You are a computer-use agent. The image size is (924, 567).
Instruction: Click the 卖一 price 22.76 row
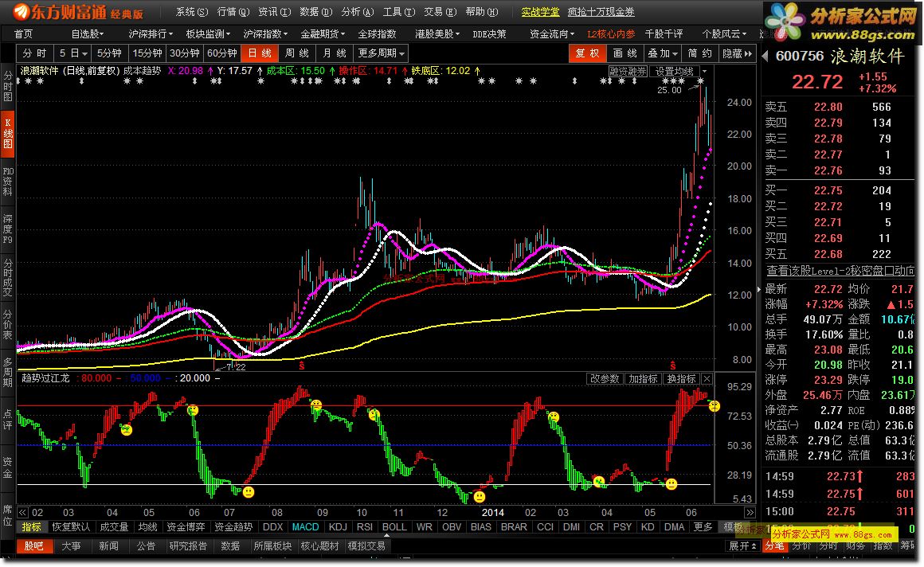(837, 170)
